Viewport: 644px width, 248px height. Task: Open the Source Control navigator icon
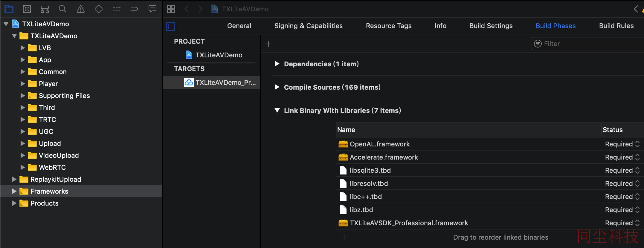(x=27, y=9)
